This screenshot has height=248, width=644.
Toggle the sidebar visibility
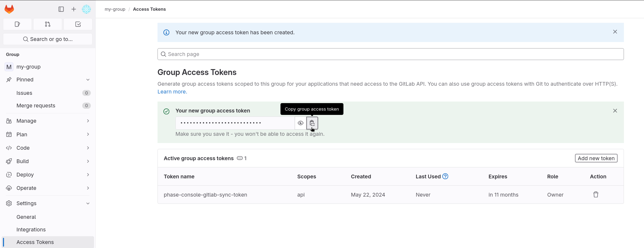61,9
